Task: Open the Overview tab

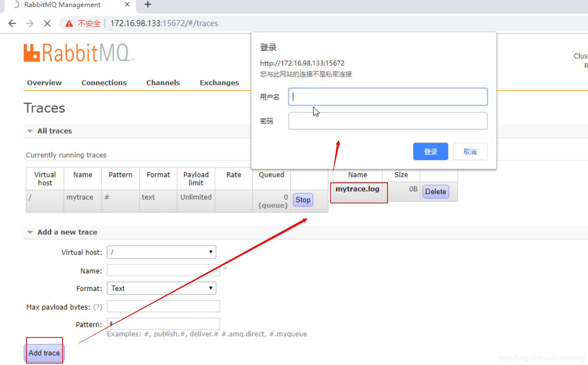Action: pos(44,83)
